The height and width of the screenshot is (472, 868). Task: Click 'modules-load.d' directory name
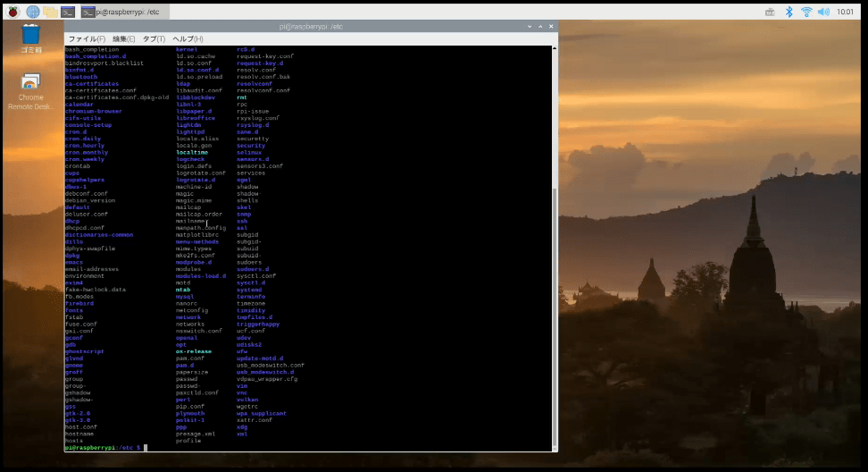click(x=201, y=276)
